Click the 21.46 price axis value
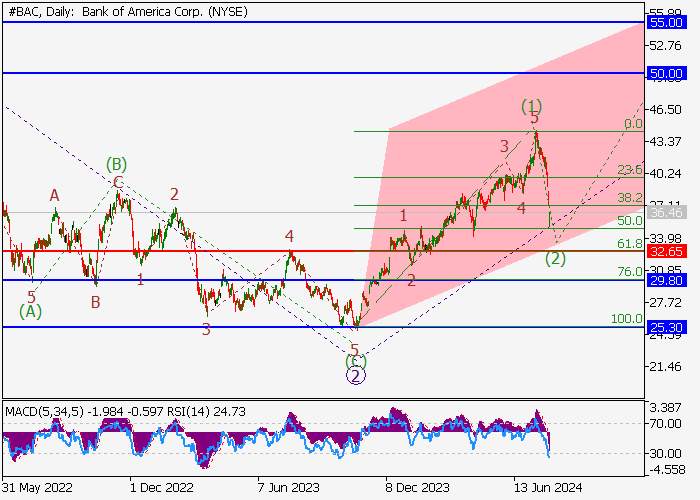This screenshot has height=500, width=700. (666, 367)
